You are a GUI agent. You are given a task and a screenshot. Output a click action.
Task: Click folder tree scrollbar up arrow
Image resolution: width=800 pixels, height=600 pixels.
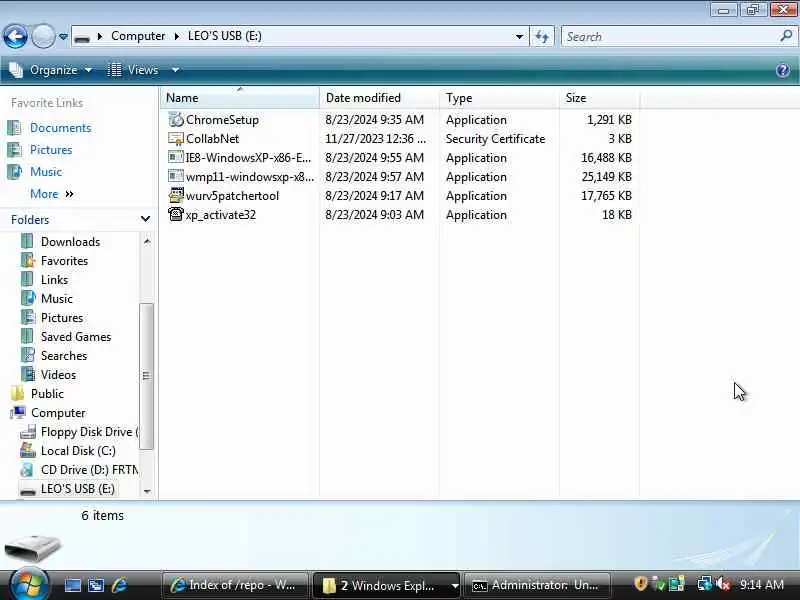(146, 241)
